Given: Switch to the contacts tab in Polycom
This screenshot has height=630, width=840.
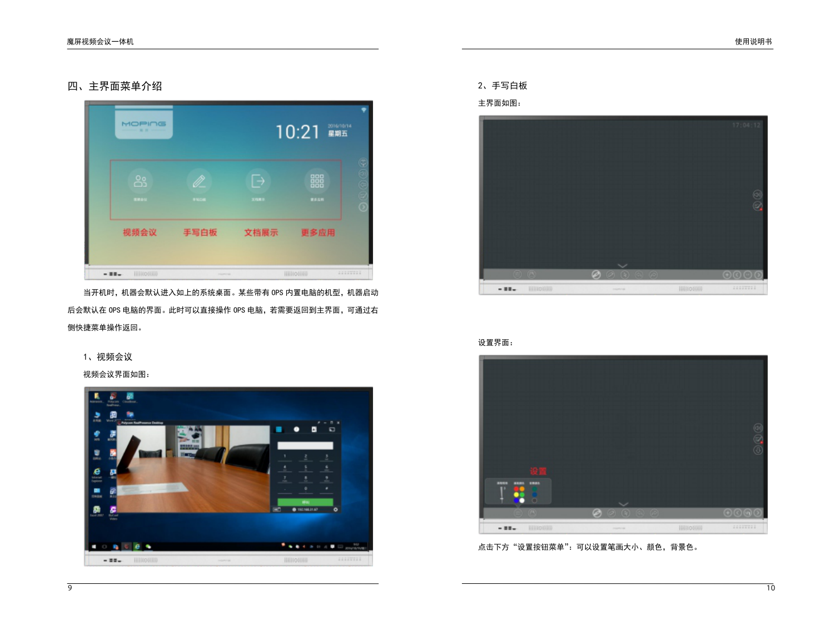Looking at the screenshot, I should pyautogui.click(x=314, y=429).
